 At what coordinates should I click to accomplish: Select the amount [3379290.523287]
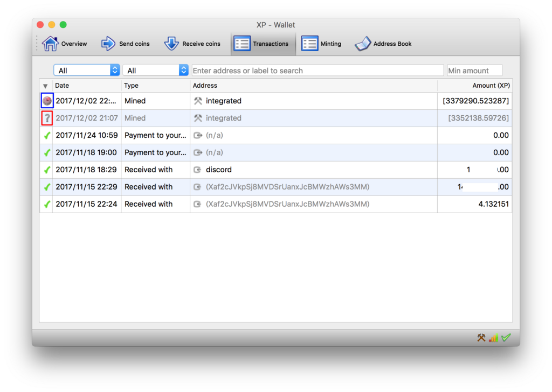pyautogui.click(x=475, y=101)
